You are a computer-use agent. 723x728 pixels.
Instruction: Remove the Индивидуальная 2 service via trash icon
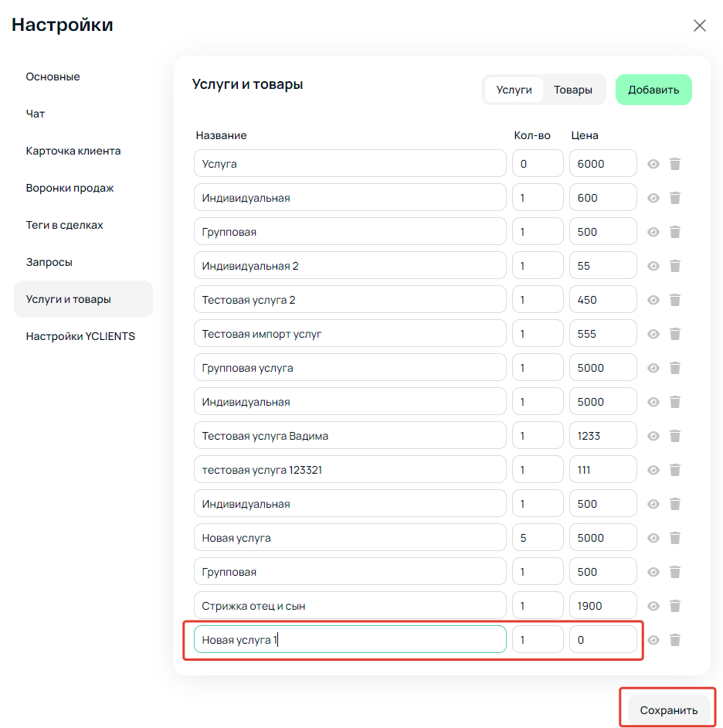coord(675,266)
